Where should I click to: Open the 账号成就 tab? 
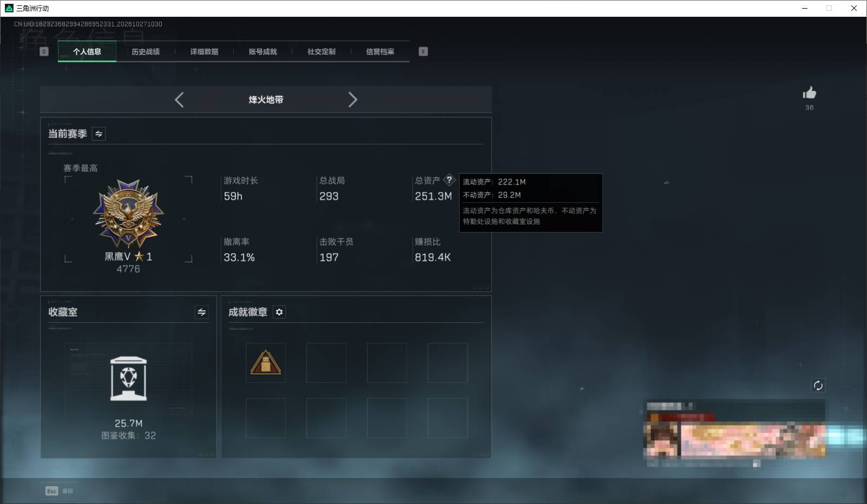click(x=262, y=51)
